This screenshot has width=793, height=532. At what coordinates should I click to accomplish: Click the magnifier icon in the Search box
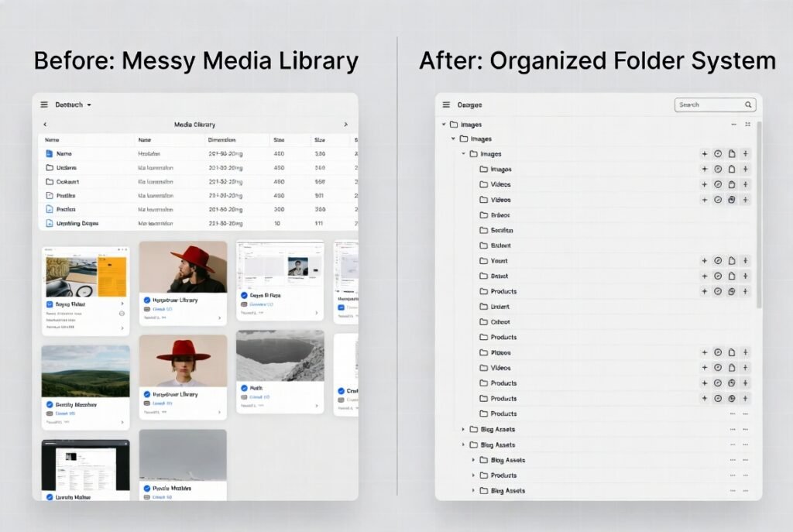(748, 105)
